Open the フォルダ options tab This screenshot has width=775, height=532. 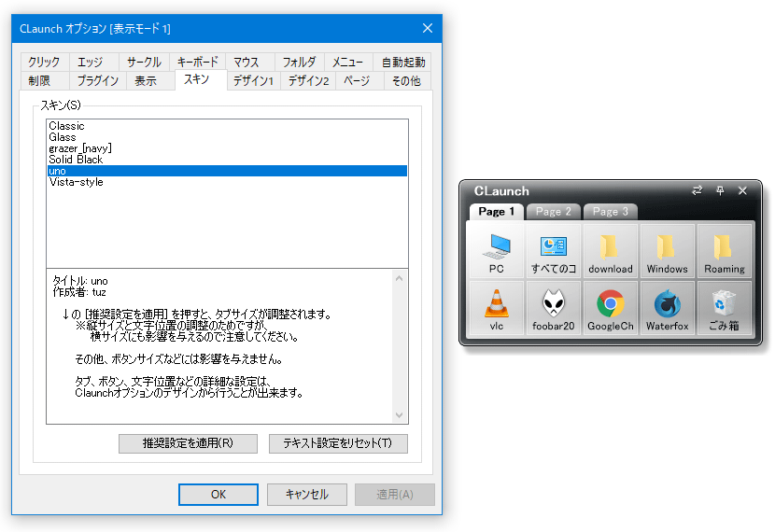pyautogui.click(x=299, y=63)
